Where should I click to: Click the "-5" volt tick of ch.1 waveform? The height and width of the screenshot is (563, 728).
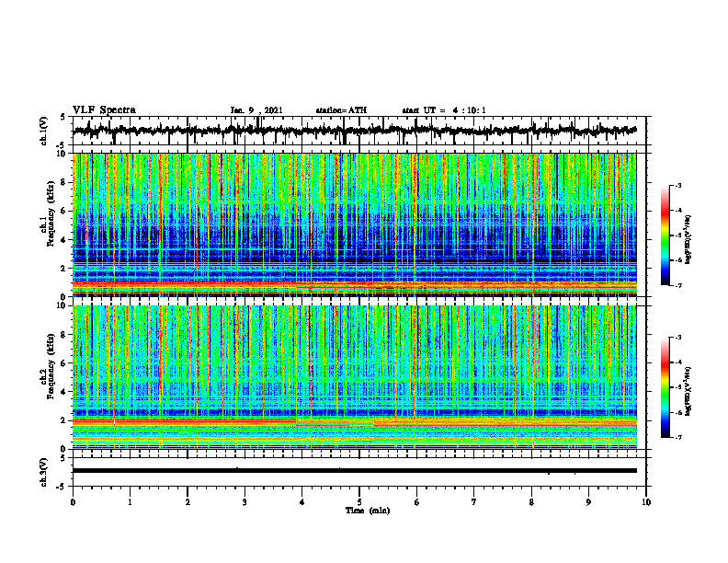[61, 145]
